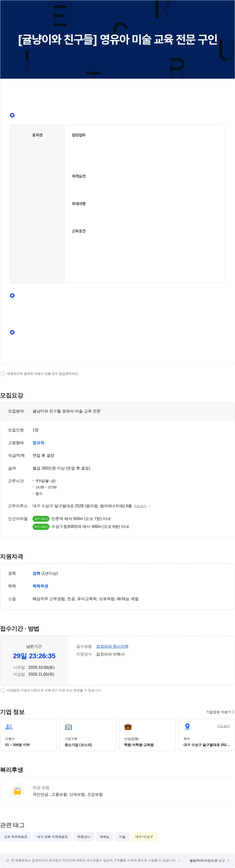
Task: Expand the copyright notice chevron at bottom
Action: 179,860
